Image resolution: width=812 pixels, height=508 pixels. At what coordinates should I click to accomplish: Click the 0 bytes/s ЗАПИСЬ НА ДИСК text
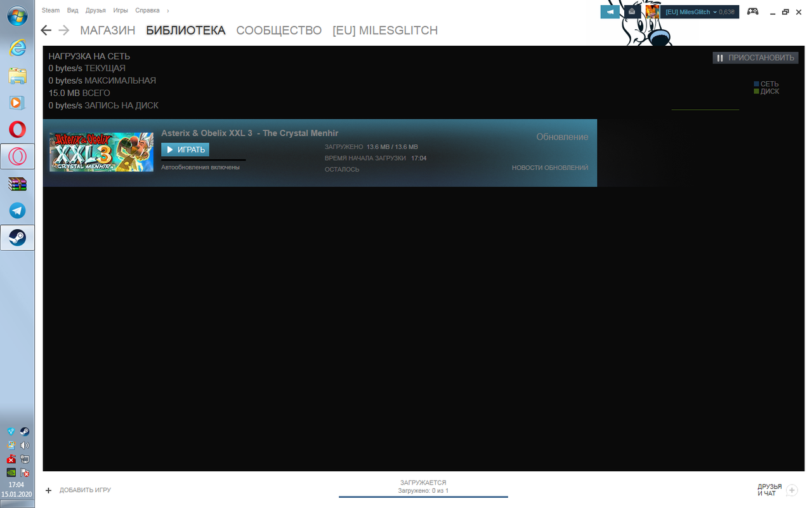click(103, 105)
